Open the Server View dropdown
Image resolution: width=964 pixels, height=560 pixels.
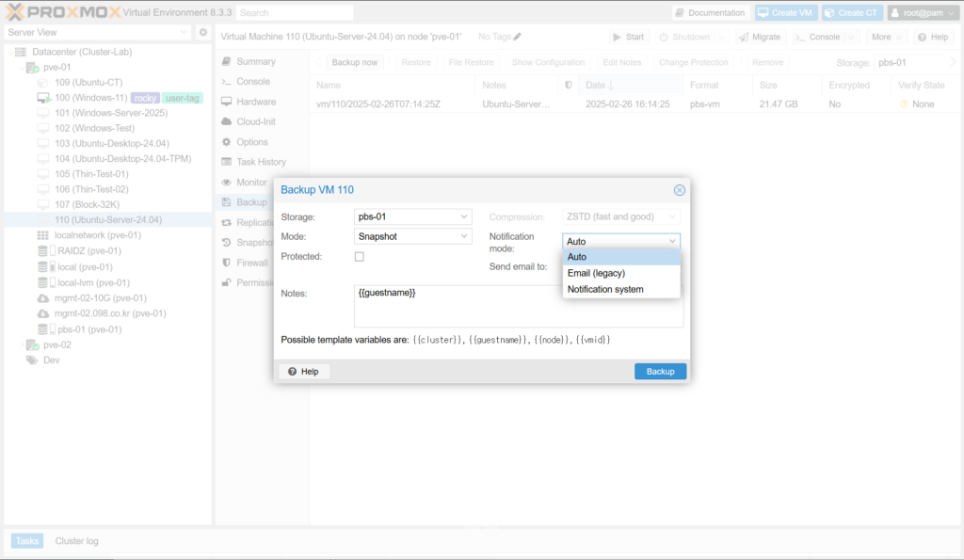[x=98, y=32]
